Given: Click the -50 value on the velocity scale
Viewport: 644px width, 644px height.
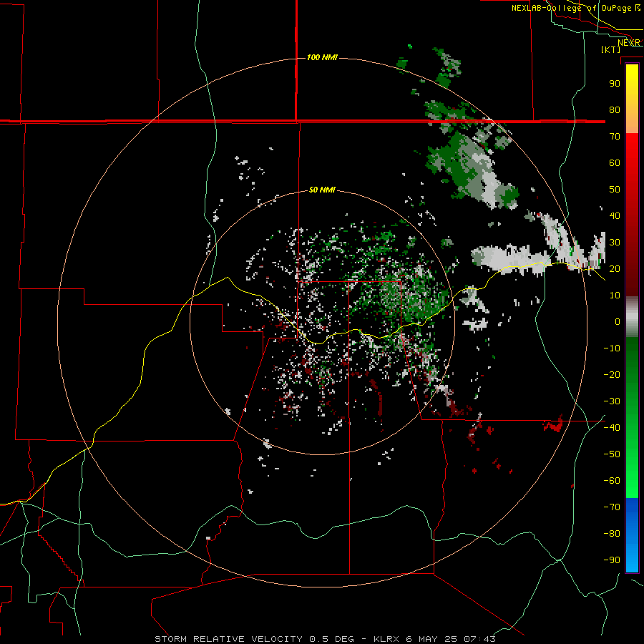Looking at the screenshot, I should tap(612, 454).
